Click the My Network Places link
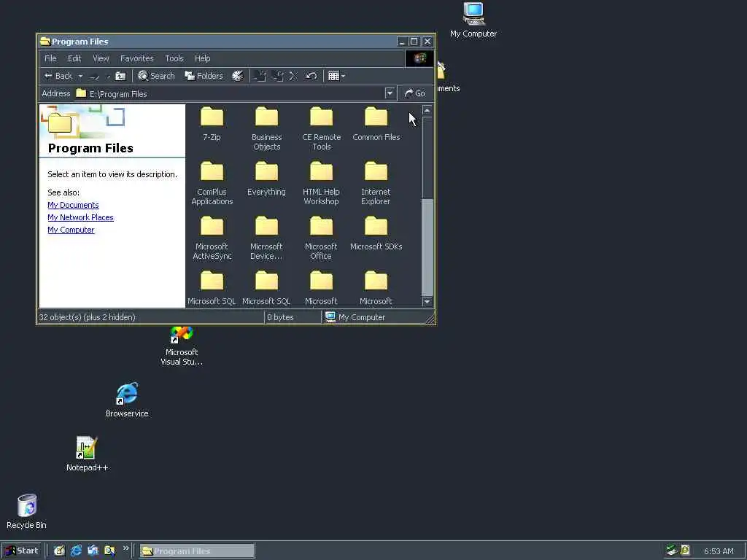Screen dimensions: 747x560 pos(80,217)
